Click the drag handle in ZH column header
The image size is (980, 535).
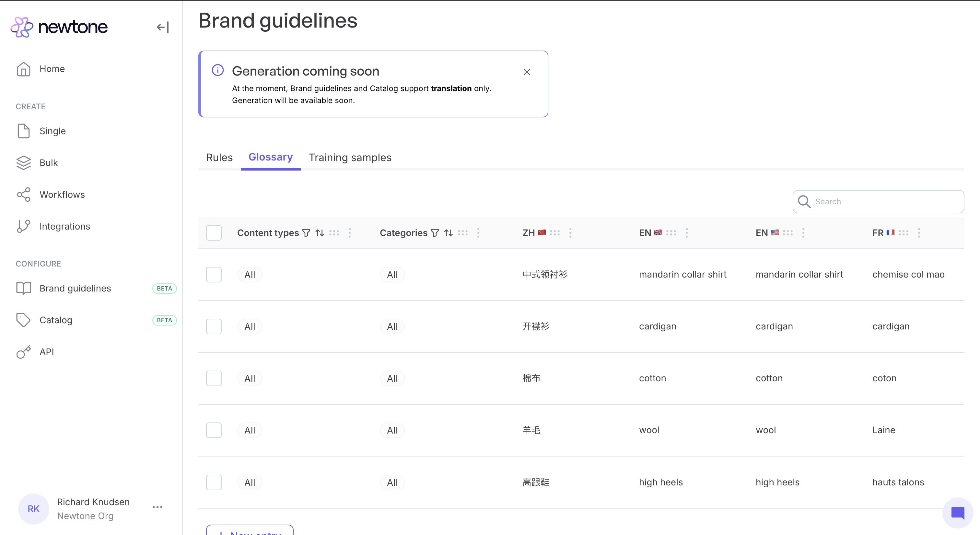click(x=555, y=233)
